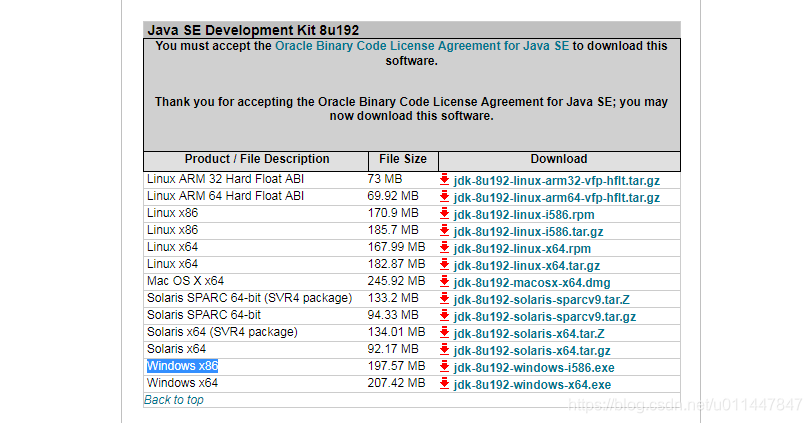Click the 94.33 MB file size cell
This screenshot has width=812, height=423.
393,315
